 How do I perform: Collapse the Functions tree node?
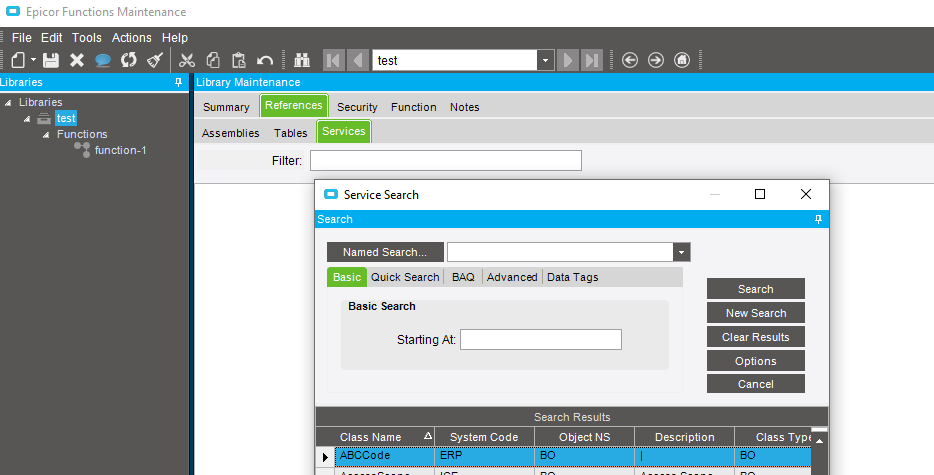(x=46, y=135)
